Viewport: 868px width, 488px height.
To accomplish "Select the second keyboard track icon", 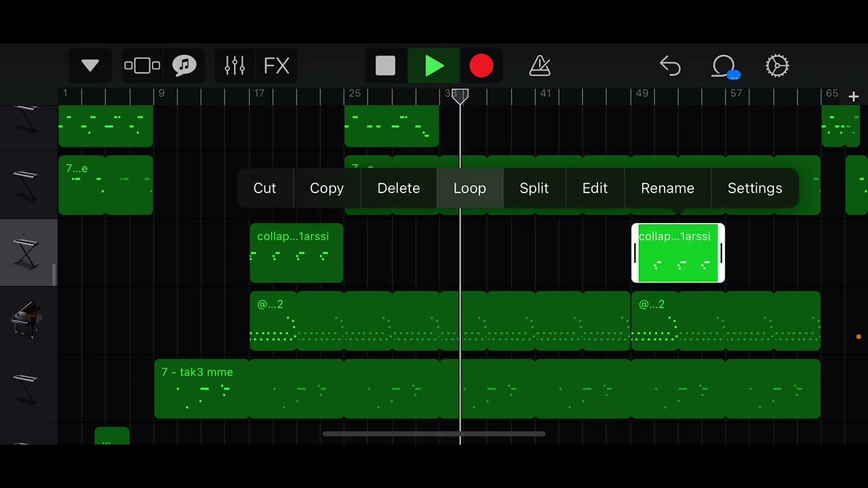I will point(27,184).
